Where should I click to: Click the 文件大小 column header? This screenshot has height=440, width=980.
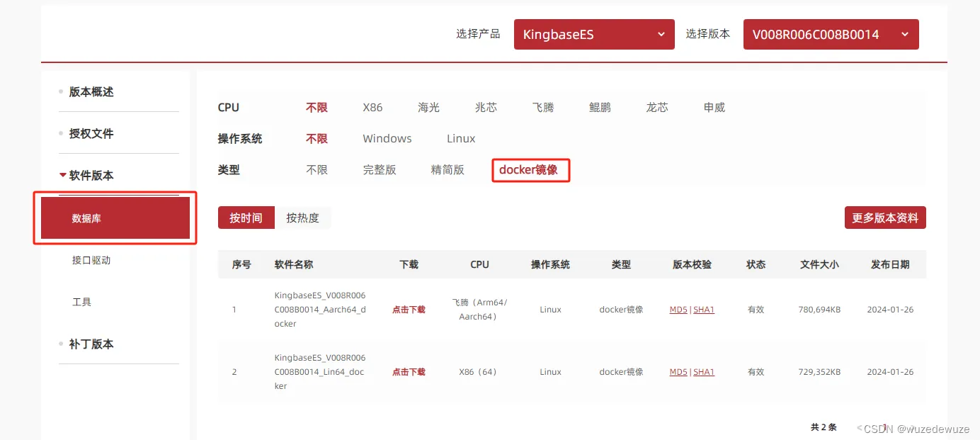(819, 264)
